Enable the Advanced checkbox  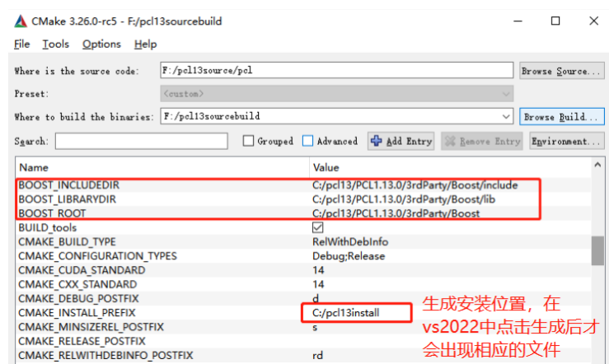(x=307, y=141)
